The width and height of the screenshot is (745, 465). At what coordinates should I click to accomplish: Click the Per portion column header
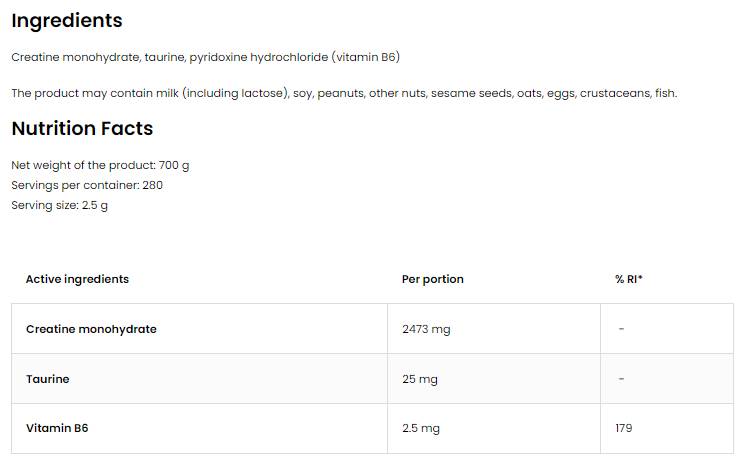click(x=433, y=279)
